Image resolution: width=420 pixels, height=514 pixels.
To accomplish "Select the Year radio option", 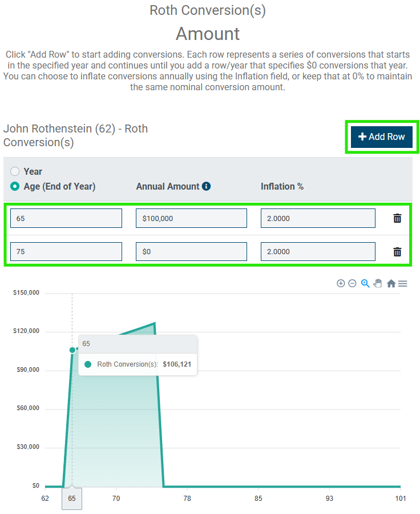I will tap(15, 171).
